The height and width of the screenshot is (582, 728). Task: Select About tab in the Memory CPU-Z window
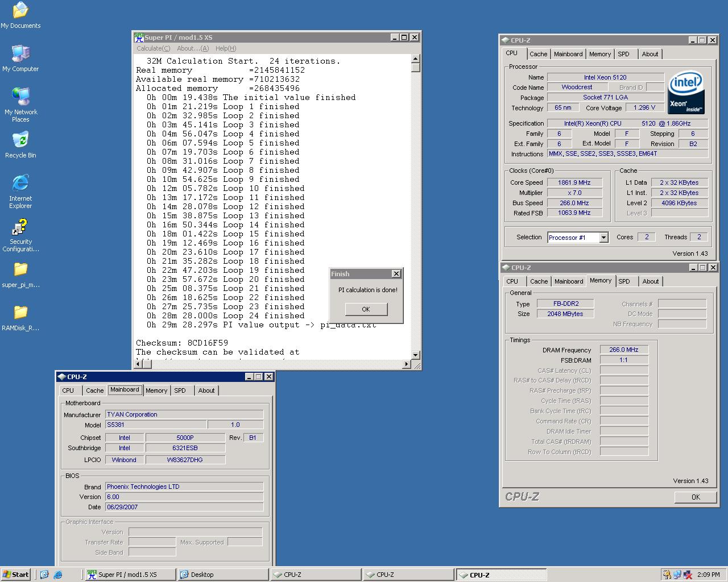pyautogui.click(x=651, y=281)
